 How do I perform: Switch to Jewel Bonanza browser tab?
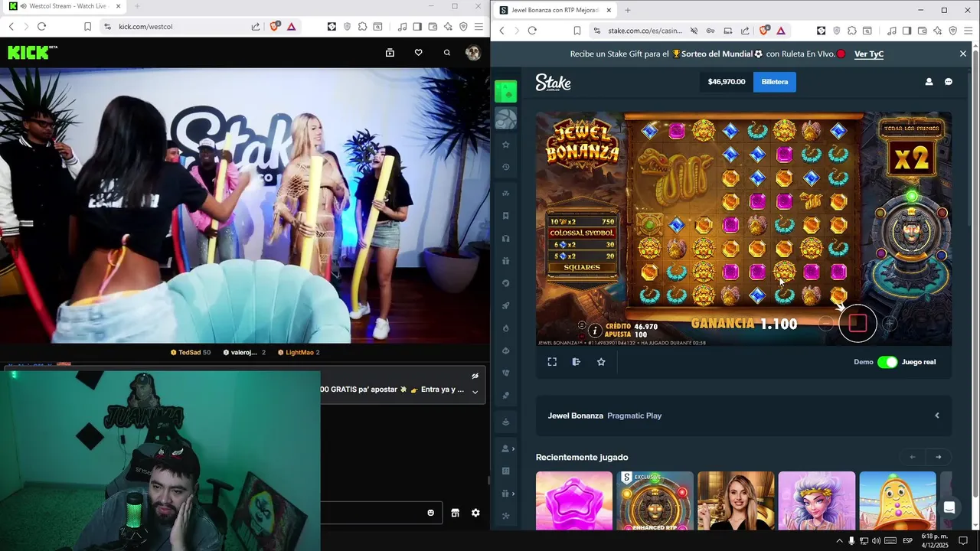(554, 10)
